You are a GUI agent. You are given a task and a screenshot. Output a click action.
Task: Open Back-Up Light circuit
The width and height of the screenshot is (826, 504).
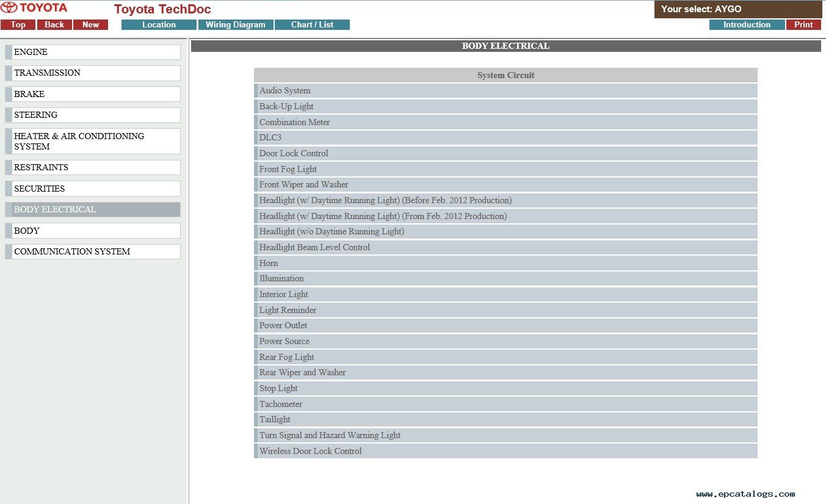[x=505, y=106]
